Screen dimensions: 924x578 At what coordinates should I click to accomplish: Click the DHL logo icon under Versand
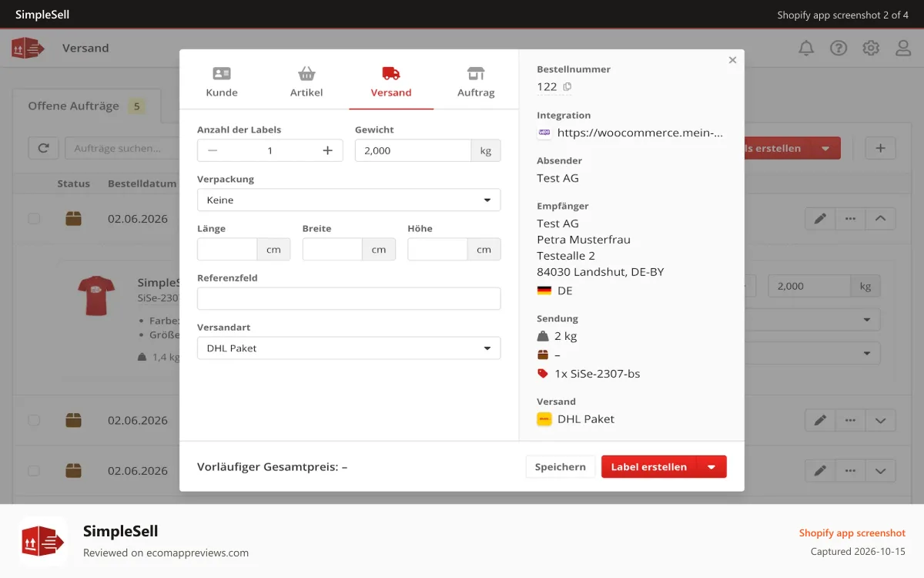pyautogui.click(x=544, y=419)
